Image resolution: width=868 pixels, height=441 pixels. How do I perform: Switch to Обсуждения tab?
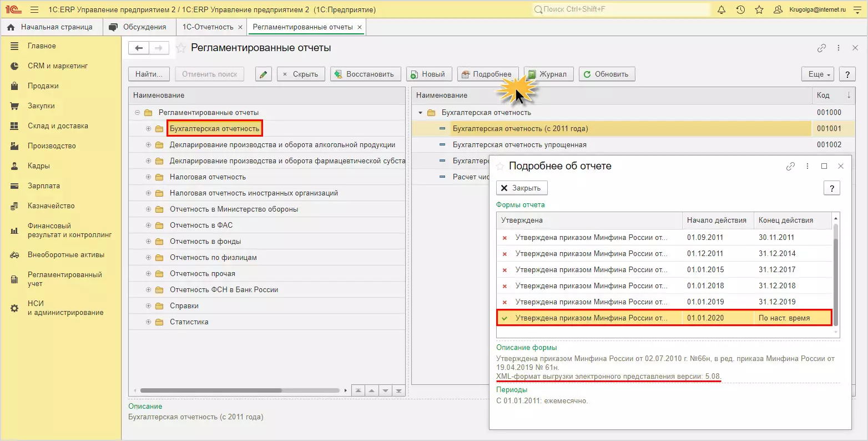click(139, 27)
